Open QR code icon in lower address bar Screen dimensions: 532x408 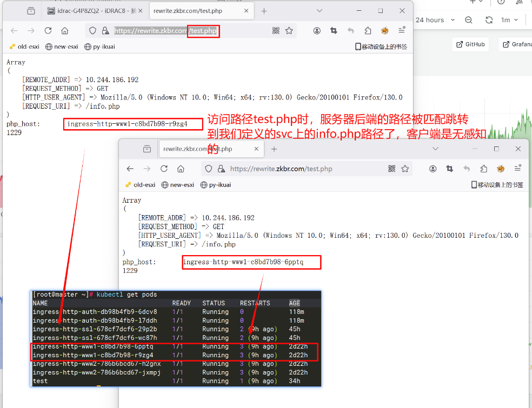pos(392,169)
